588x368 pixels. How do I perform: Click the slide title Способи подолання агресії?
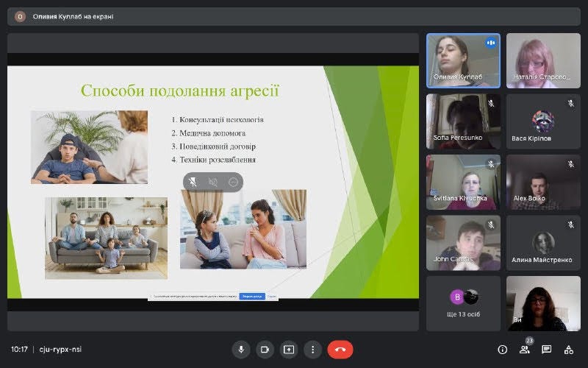pyautogui.click(x=180, y=91)
